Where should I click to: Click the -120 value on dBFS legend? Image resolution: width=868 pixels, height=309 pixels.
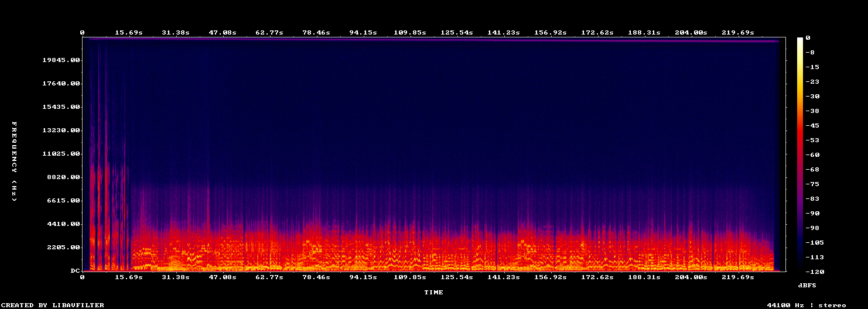(x=814, y=272)
